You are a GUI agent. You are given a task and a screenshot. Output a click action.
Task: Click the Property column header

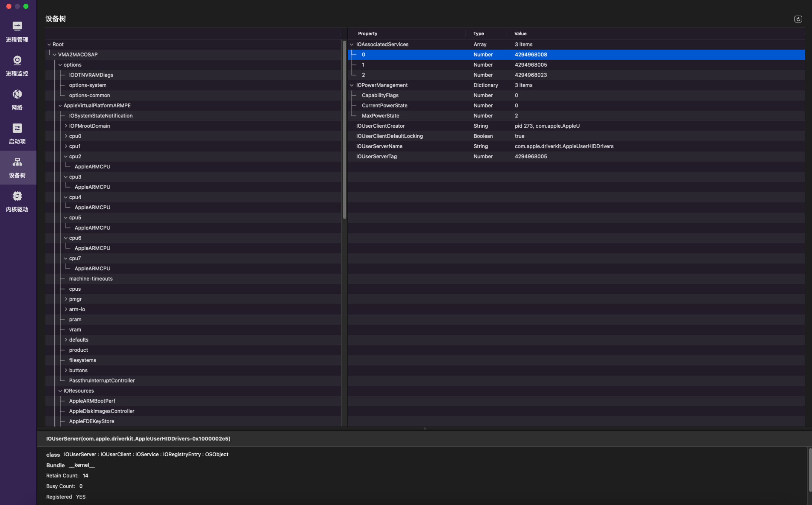[x=367, y=34]
